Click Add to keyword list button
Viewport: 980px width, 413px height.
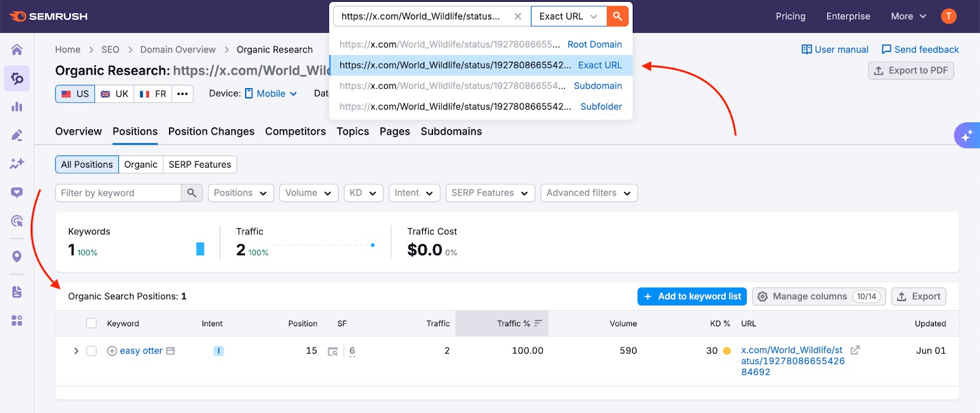[x=692, y=297]
